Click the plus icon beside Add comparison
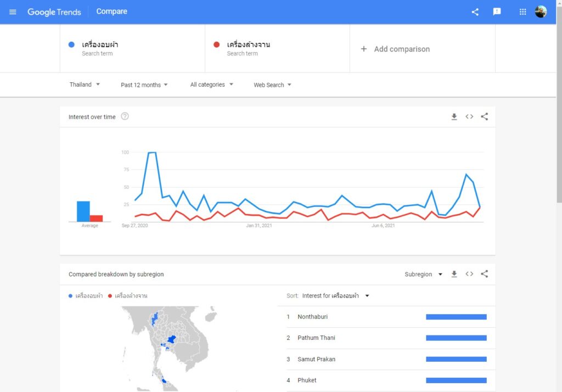This screenshot has height=392, width=562. (363, 49)
